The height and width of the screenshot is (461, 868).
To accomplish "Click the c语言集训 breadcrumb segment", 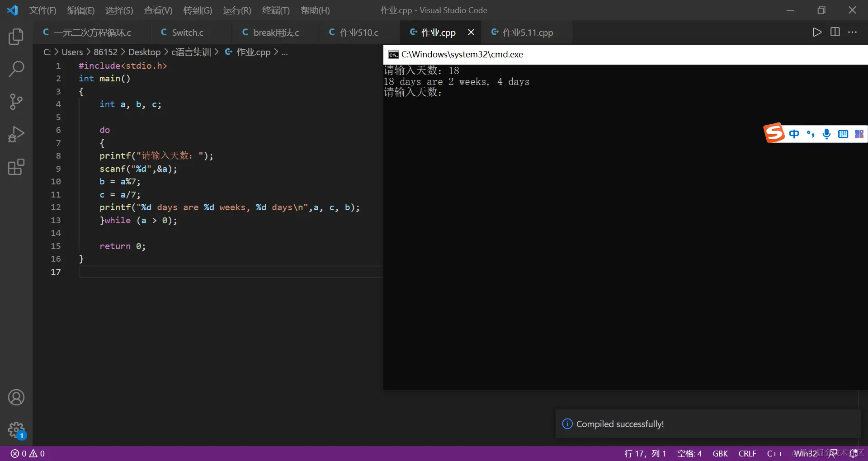I will (x=191, y=52).
